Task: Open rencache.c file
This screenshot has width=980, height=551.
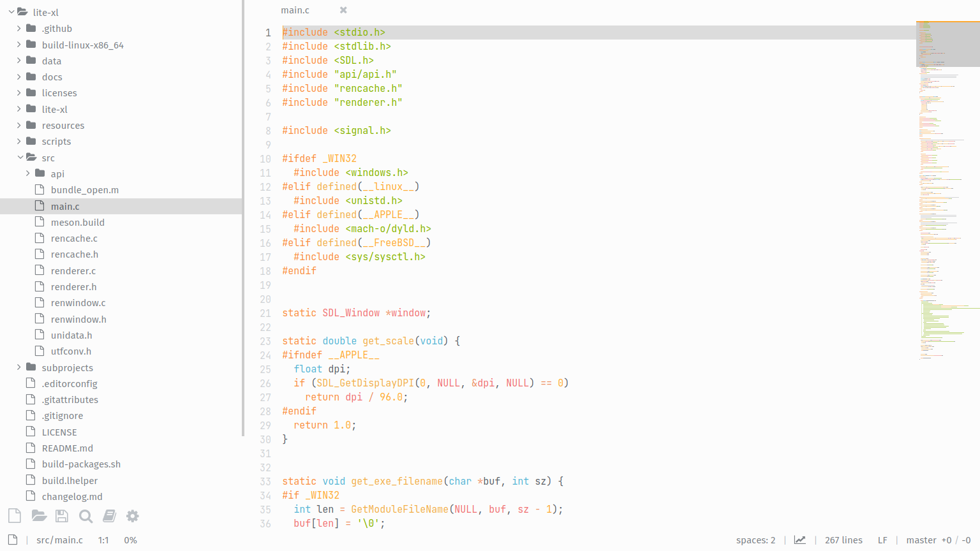Action: (x=74, y=239)
